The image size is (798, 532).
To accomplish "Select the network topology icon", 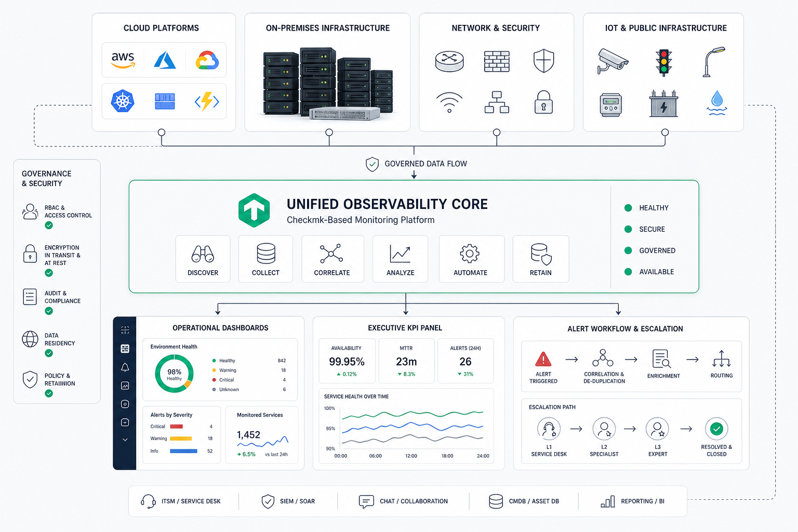I will tap(497, 102).
